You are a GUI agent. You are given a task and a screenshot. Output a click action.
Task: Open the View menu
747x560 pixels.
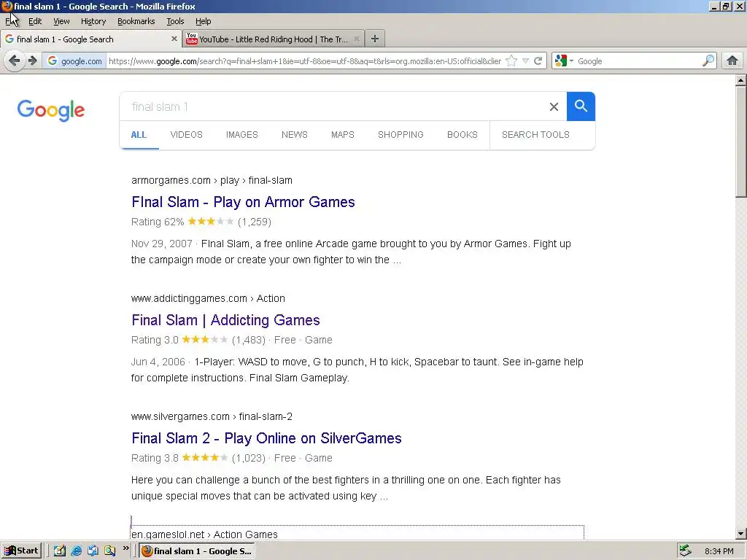click(61, 21)
